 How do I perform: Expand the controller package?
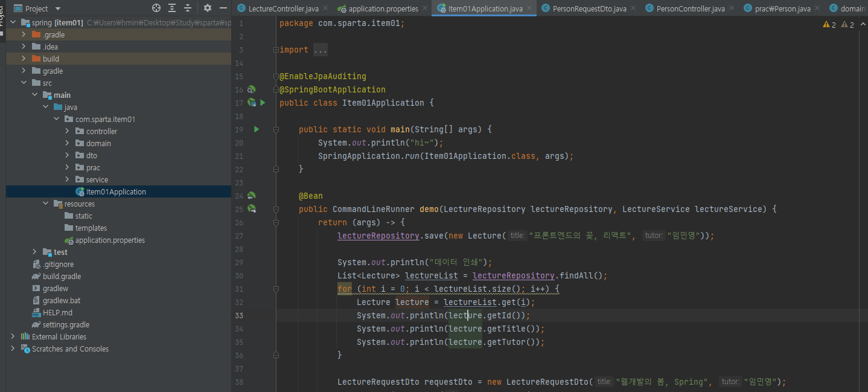tap(68, 131)
